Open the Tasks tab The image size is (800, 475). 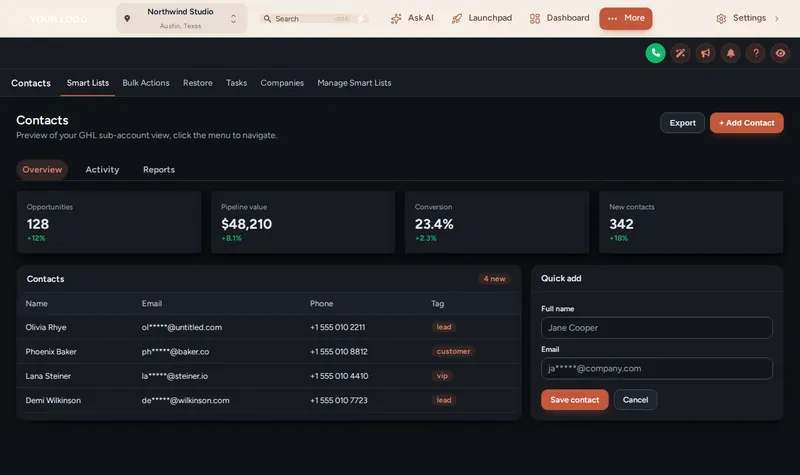point(236,83)
